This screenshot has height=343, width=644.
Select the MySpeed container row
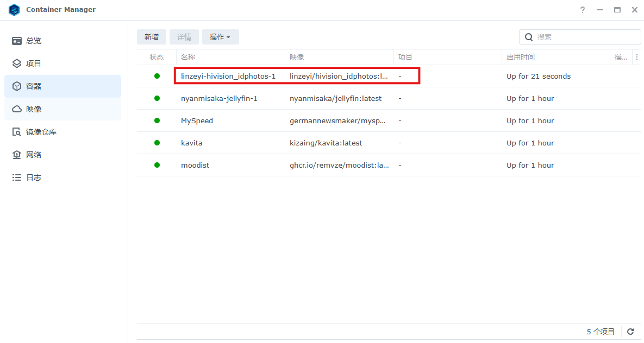click(x=197, y=121)
